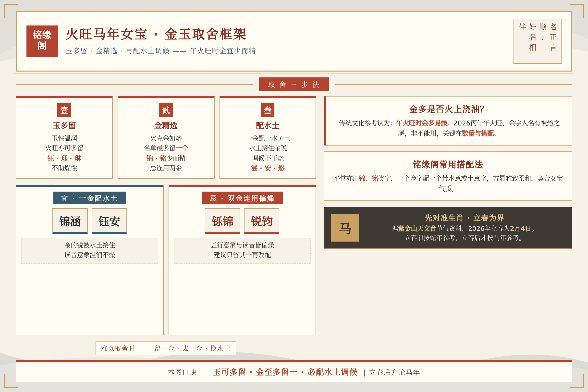Click the line 一金配一水 / 土

pos(268,138)
